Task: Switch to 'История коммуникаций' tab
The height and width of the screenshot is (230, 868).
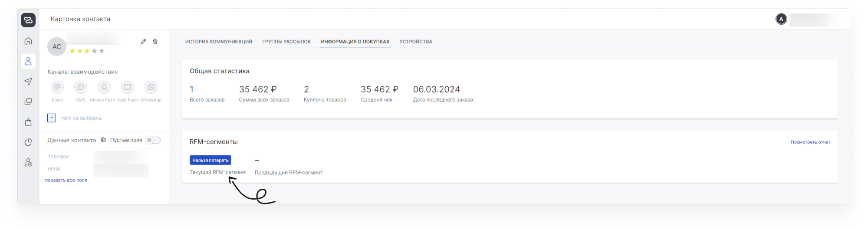Action: [x=219, y=42]
